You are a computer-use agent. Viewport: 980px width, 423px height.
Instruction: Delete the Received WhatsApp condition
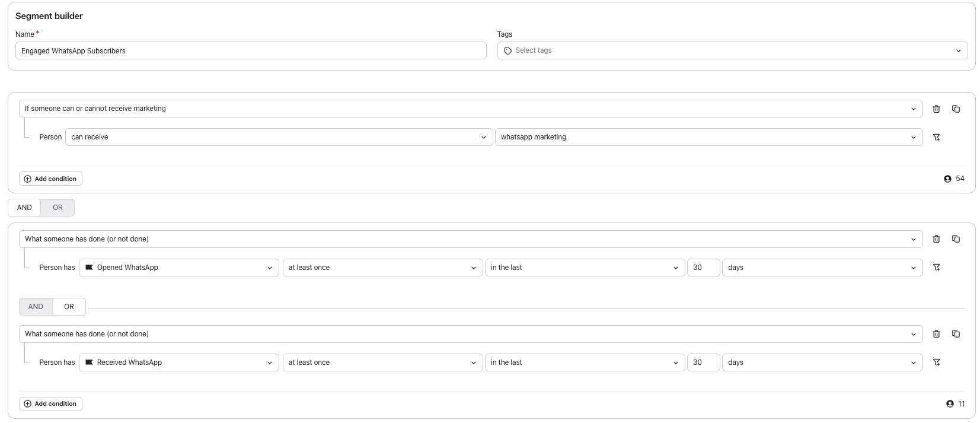click(x=936, y=334)
